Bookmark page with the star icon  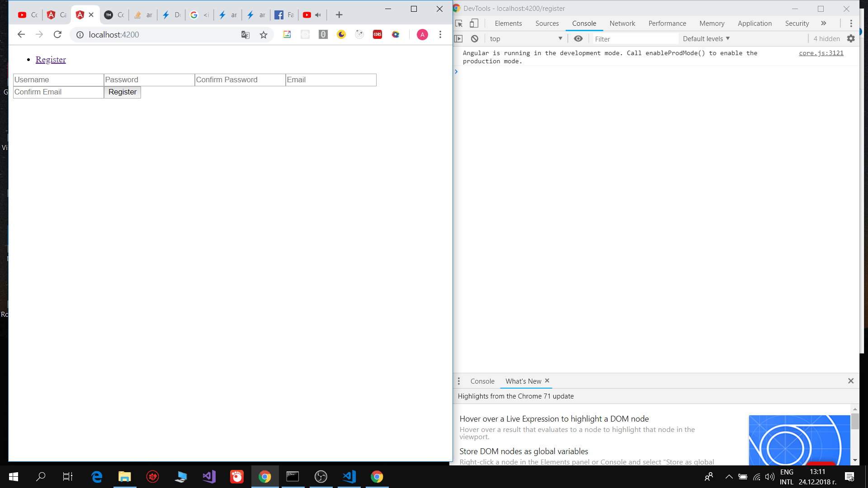click(264, 35)
